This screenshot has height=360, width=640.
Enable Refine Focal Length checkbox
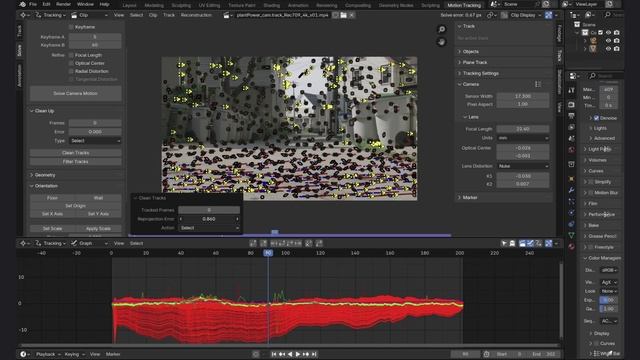click(71, 55)
